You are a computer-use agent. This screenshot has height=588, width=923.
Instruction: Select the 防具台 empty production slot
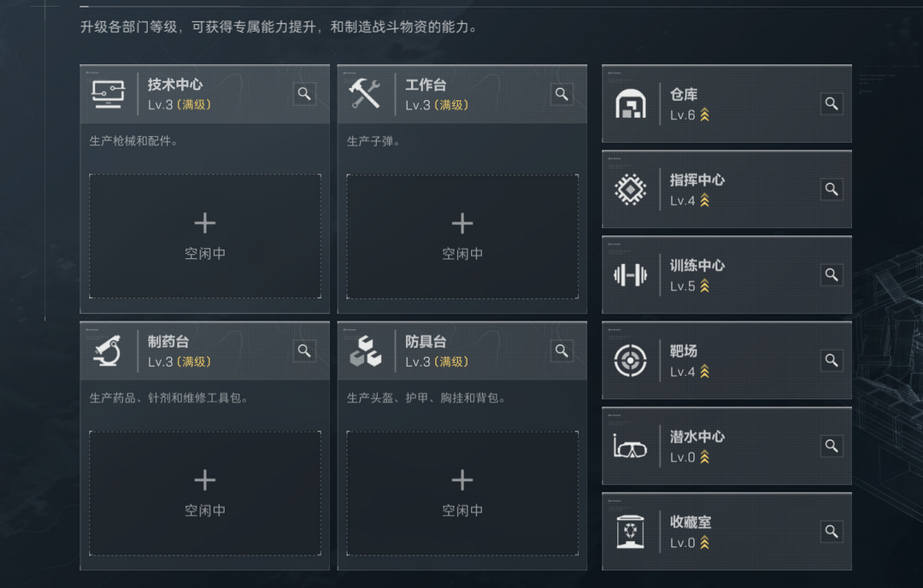462,492
